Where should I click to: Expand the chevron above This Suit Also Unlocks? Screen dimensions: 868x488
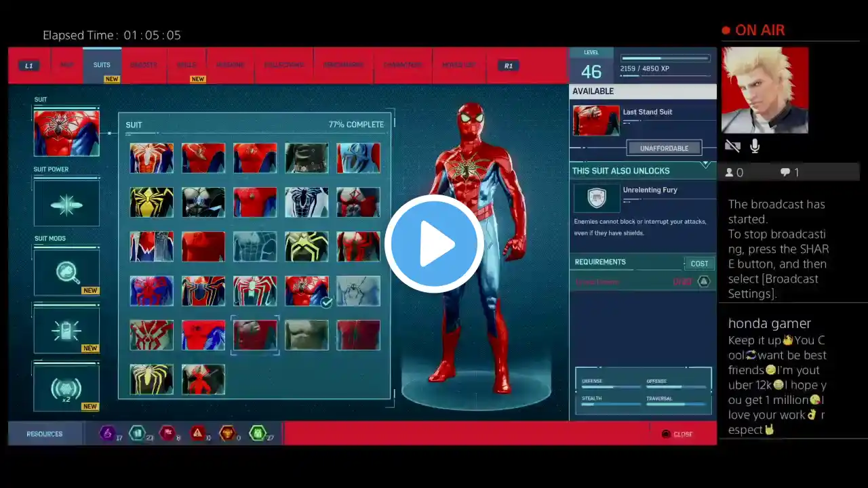[705, 164]
